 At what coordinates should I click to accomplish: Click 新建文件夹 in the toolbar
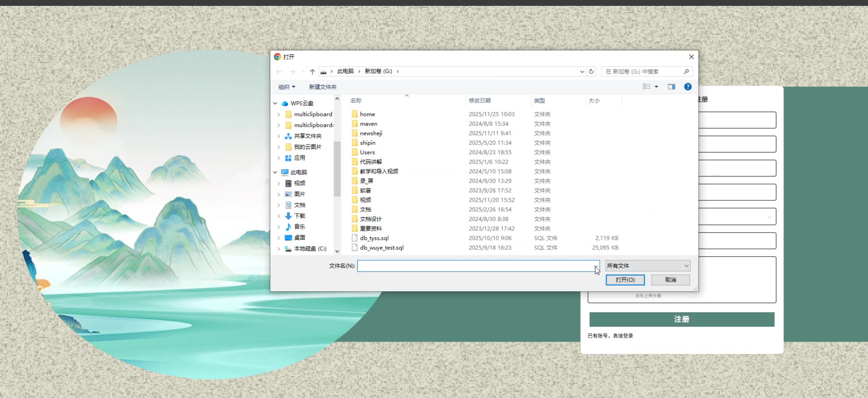click(323, 87)
